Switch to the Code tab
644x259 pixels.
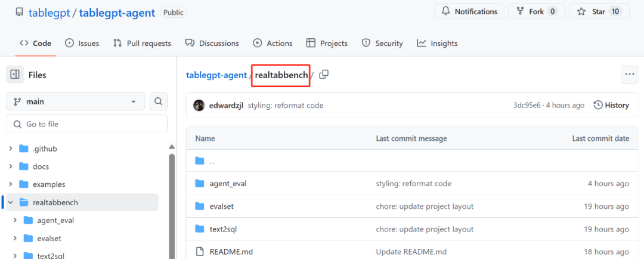35,43
